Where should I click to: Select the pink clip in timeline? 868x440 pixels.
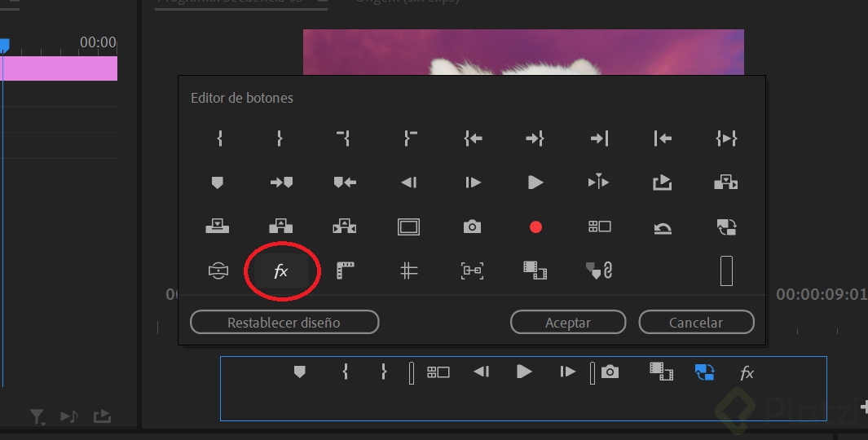59,68
